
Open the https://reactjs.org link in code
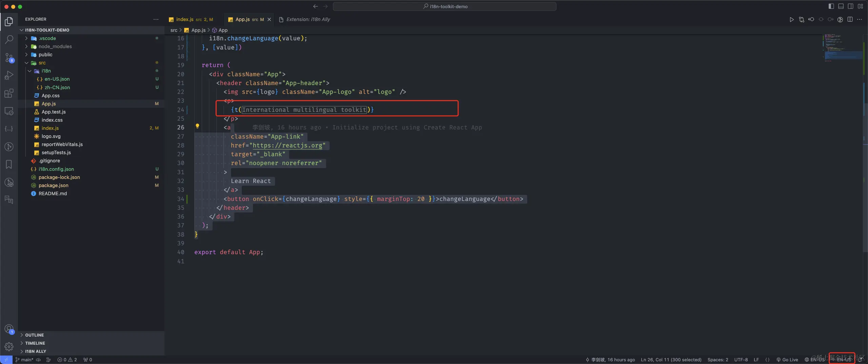288,145
